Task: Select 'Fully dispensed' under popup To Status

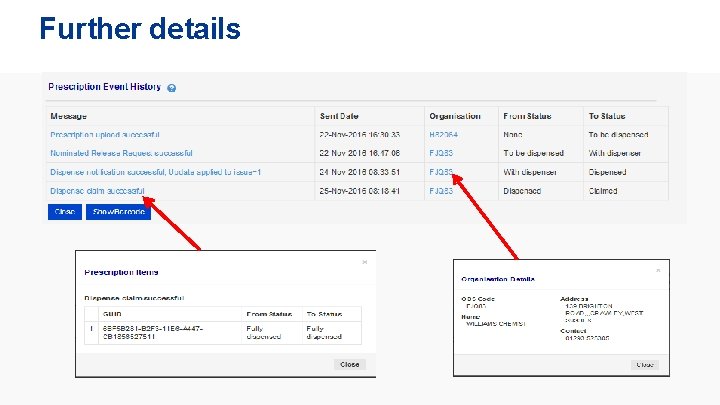Action: point(324,332)
